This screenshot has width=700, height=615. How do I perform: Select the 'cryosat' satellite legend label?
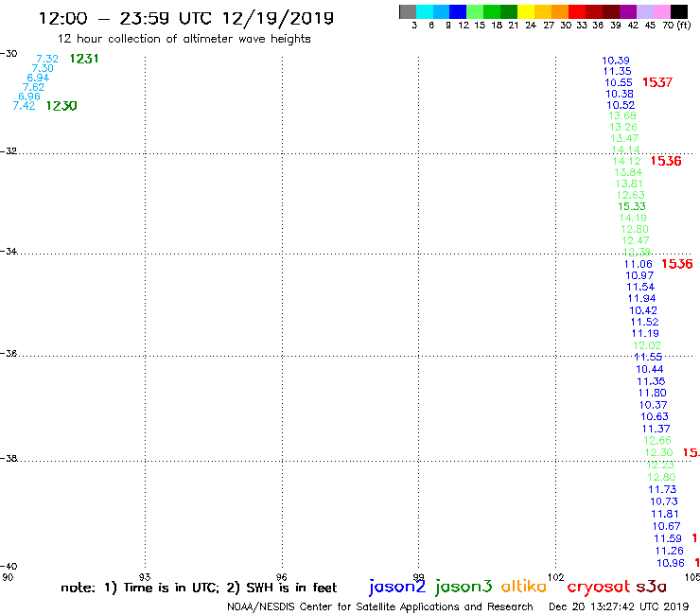point(599,588)
